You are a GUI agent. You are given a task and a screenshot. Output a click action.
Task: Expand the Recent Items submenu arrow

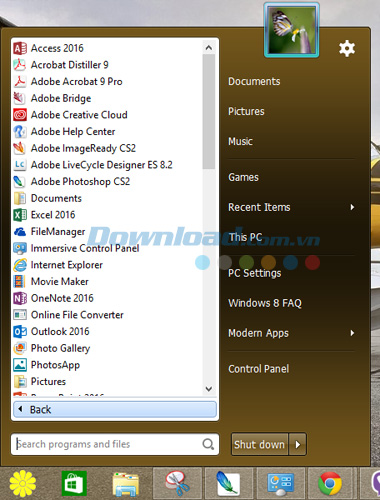352,207
